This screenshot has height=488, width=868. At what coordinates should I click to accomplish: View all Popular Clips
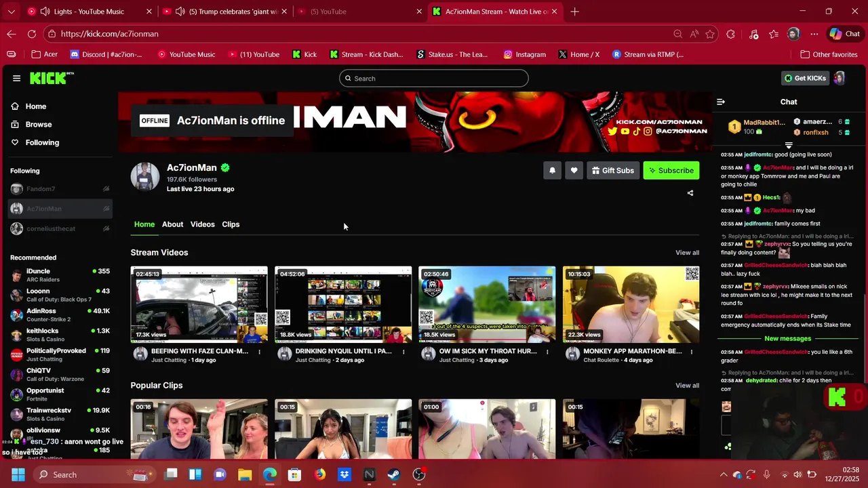tap(687, 386)
